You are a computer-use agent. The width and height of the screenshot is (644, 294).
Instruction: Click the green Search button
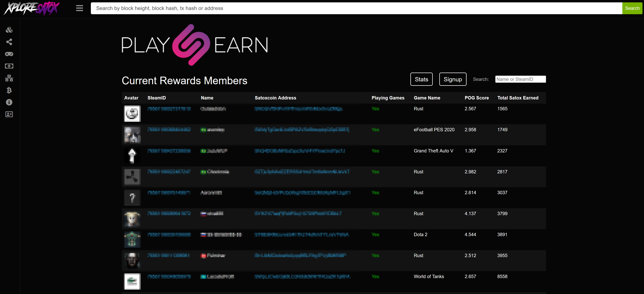(632, 8)
